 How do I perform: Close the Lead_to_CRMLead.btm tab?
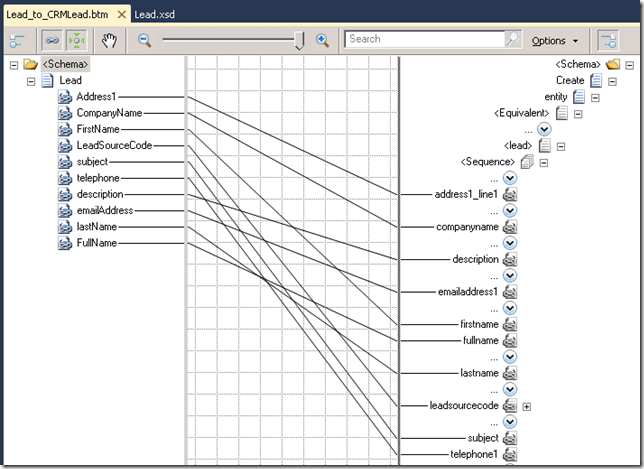tap(122, 15)
